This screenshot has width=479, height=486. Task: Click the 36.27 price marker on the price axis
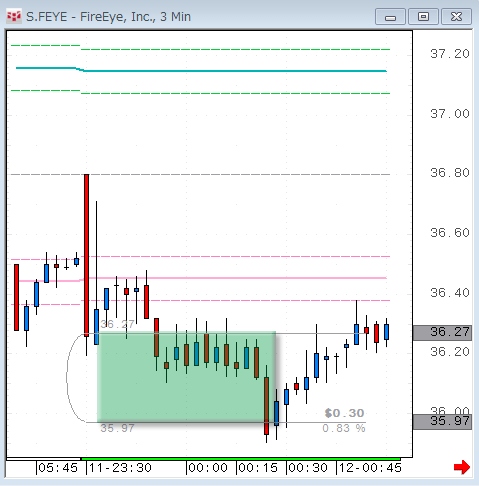442,332
